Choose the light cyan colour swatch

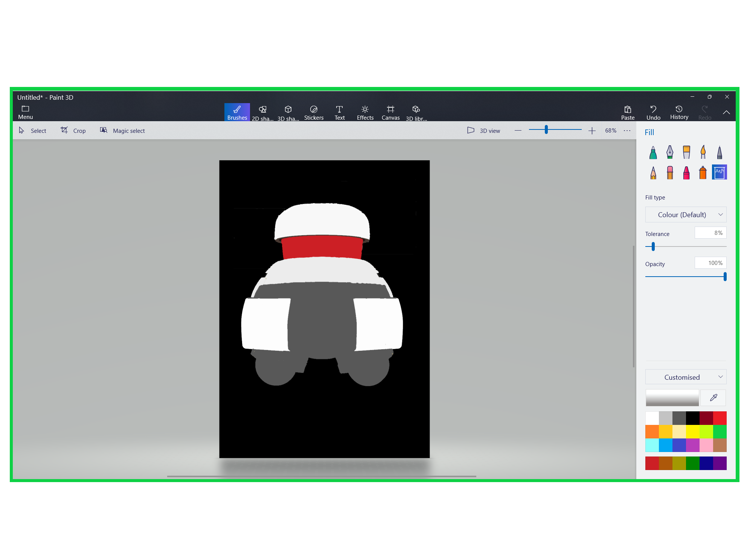tap(652, 445)
